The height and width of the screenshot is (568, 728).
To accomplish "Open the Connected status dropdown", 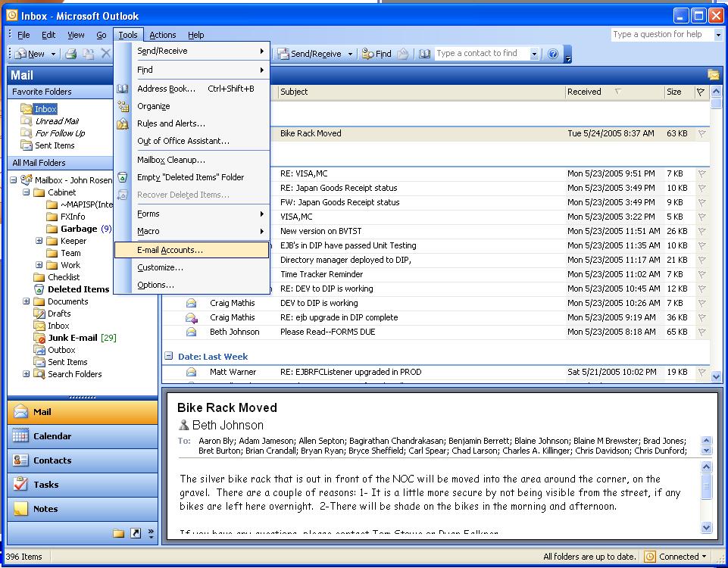I will [x=675, y=557].
